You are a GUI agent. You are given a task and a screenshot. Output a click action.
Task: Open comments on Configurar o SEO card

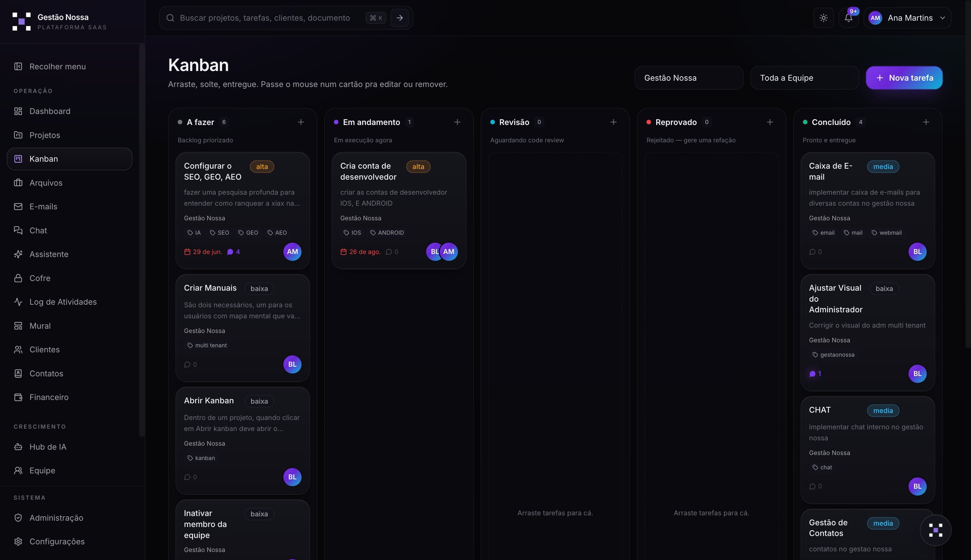(233, 252)
